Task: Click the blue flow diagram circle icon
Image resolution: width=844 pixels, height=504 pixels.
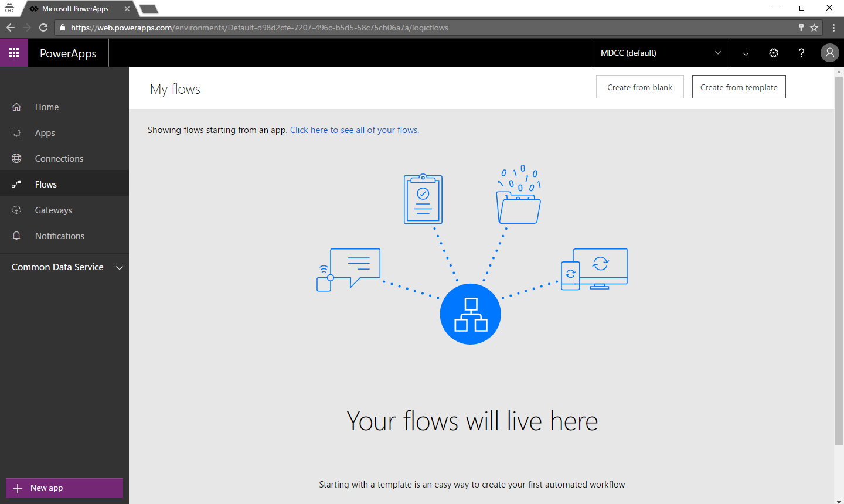Action: coord(470,314)
